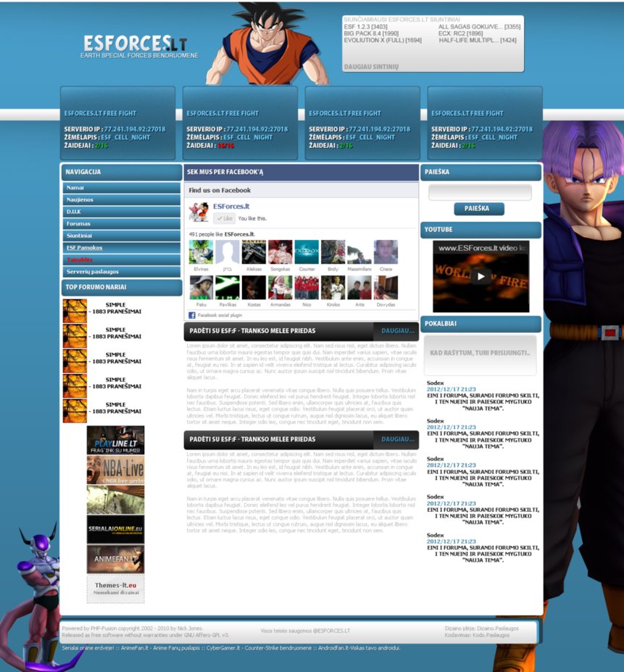624x672 pixels.
Task: Open the AnimeFan.lt banner
Action: click(x=116, y=560)
